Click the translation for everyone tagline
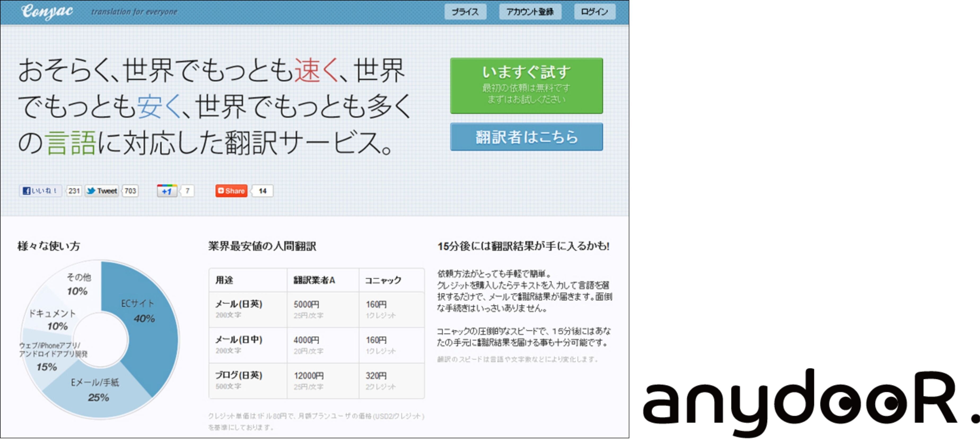 pyautogui.click(x=134, y=12)
